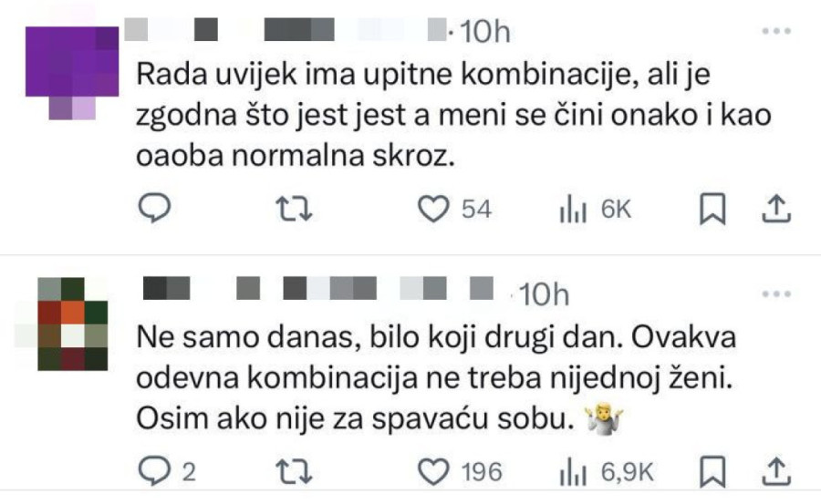This screenshot has height=504, width=821.
Task: Open more options for second tweet
Action: coord(775,293)
